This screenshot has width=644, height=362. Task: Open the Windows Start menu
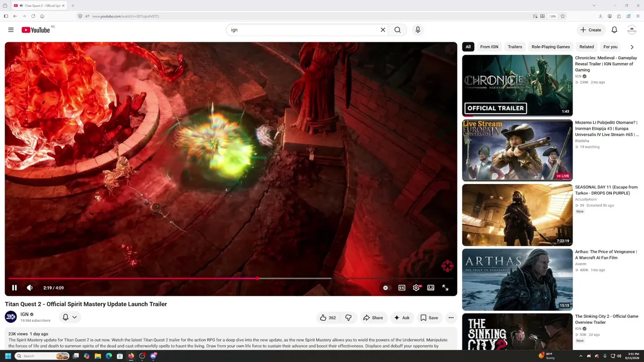point(8,356)
